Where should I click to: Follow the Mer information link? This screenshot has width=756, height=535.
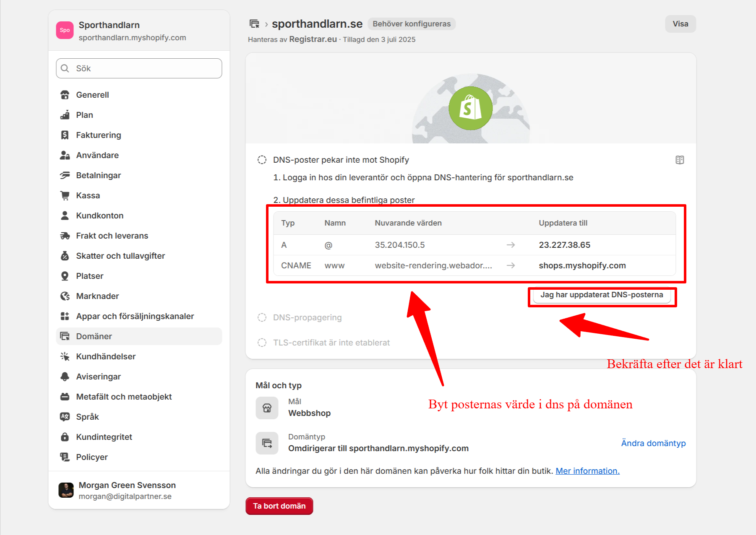[587, 471]
